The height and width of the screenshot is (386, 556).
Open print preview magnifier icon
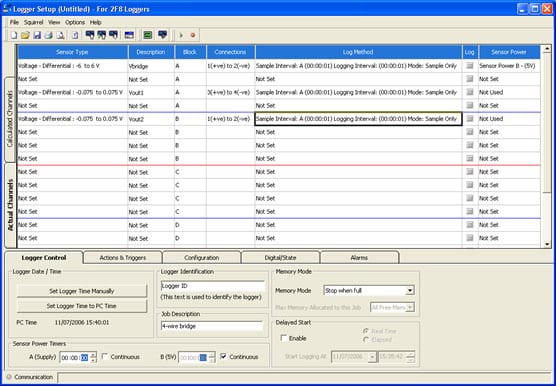point(61,35)
